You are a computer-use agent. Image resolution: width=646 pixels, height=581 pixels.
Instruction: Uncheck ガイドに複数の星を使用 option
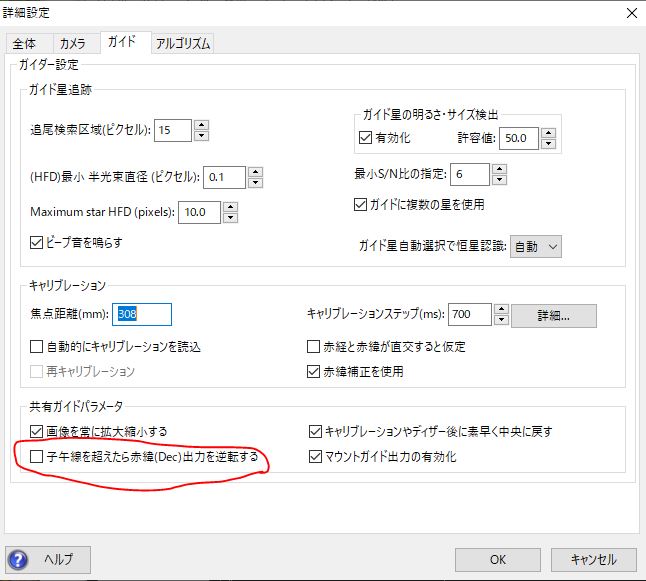[362, 205]
